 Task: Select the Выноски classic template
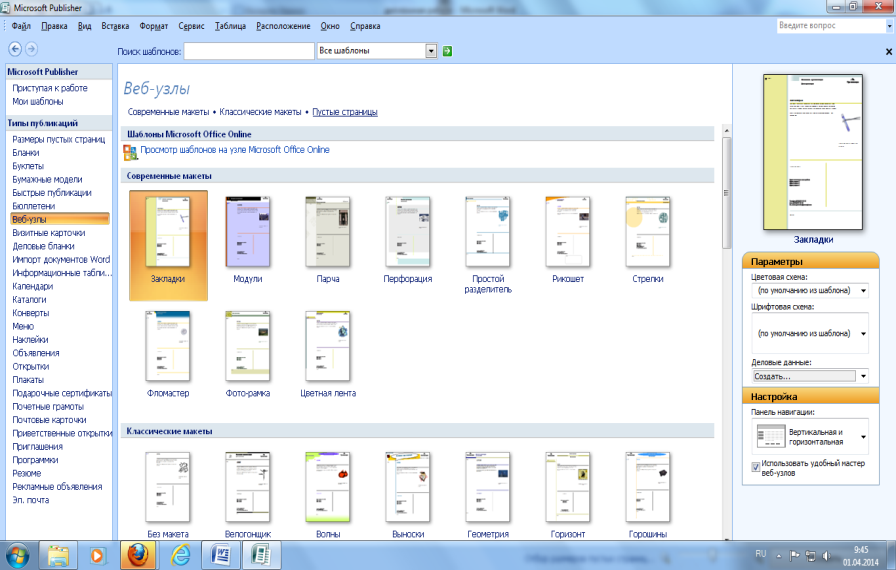(x=408, y=487)
